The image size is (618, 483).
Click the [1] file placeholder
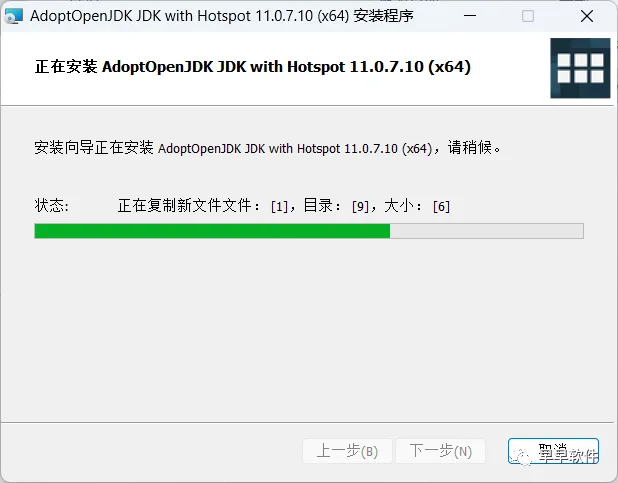coord(279,206)
